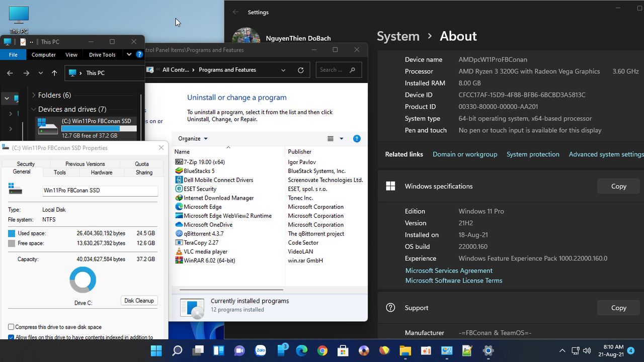Image resolution: width=644 pixels, height=362 pixels.
Task: Collapse Devices and drives (7) group
Action: 34,109
